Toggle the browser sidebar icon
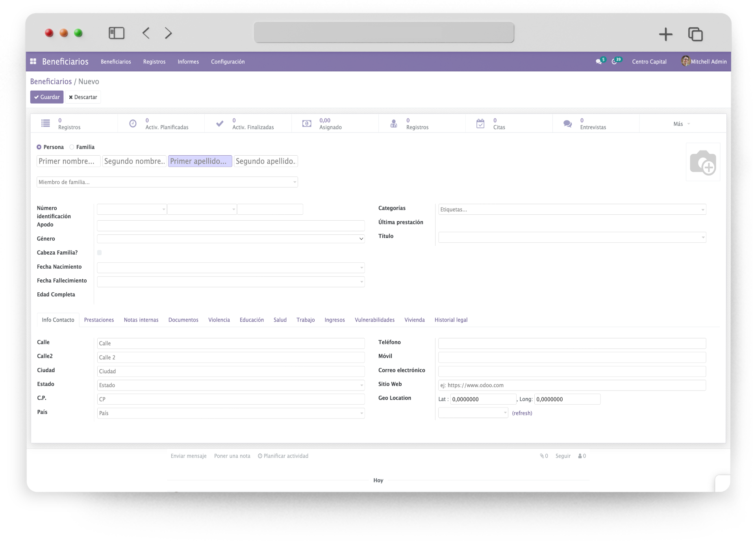The image size is (756, 541). click(x=117, y=33)
